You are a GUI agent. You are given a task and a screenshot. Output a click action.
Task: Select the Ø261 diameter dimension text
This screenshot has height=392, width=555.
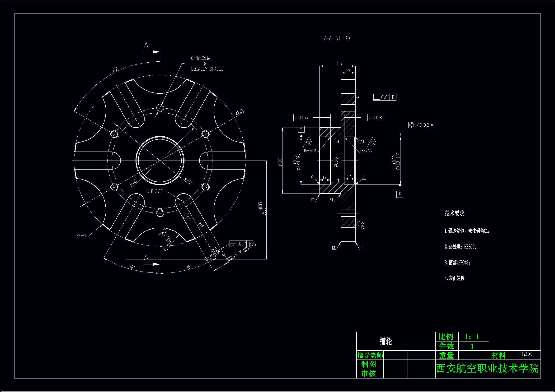pos(239,112)
